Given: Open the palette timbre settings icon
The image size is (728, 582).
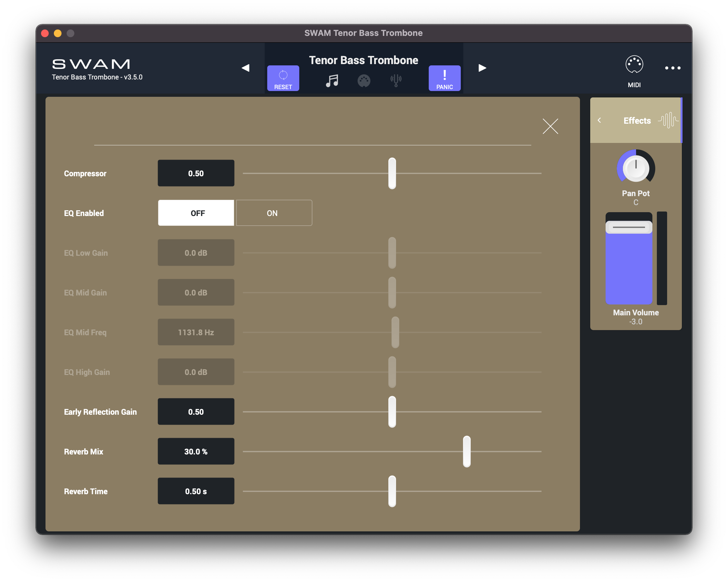Looking at the screenshot, I should click(364, 81).
